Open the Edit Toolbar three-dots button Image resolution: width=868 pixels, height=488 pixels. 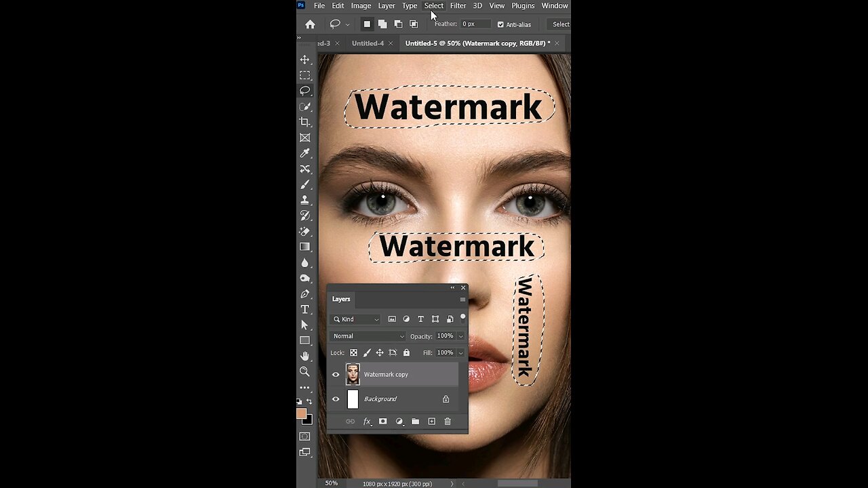coord(305,388)
